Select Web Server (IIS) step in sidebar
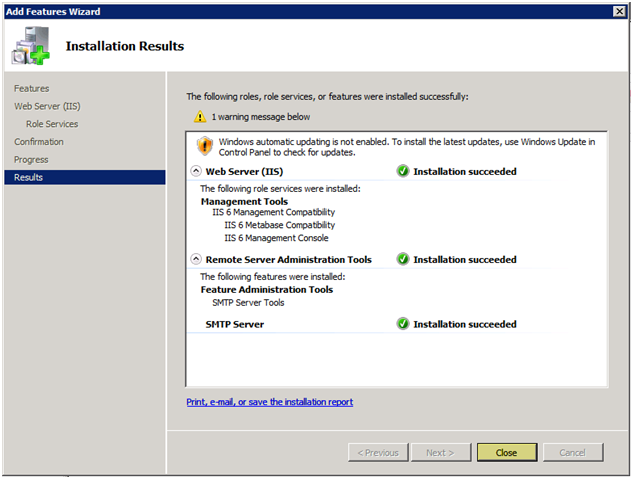Viewport: 633px width, 479px height. [47, 106]
